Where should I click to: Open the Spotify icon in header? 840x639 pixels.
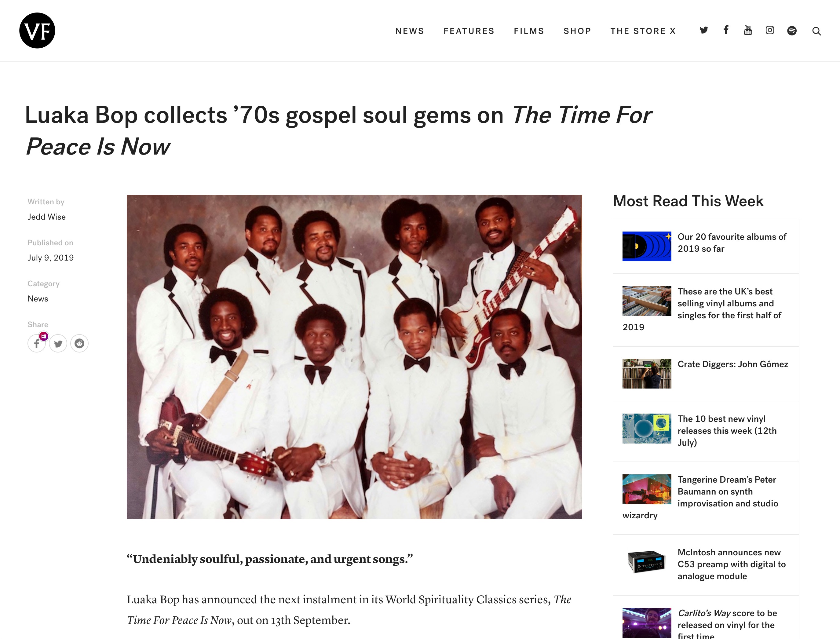[x=792, y=31]
